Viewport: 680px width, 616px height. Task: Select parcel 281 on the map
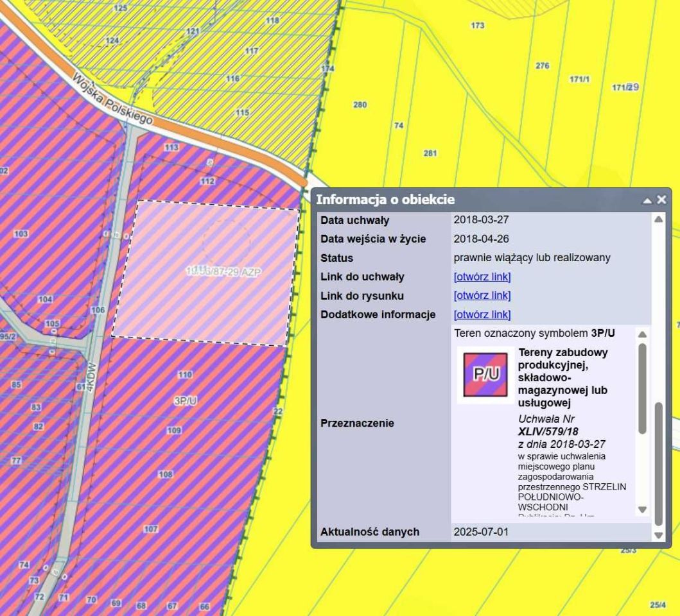coord(430,153)
